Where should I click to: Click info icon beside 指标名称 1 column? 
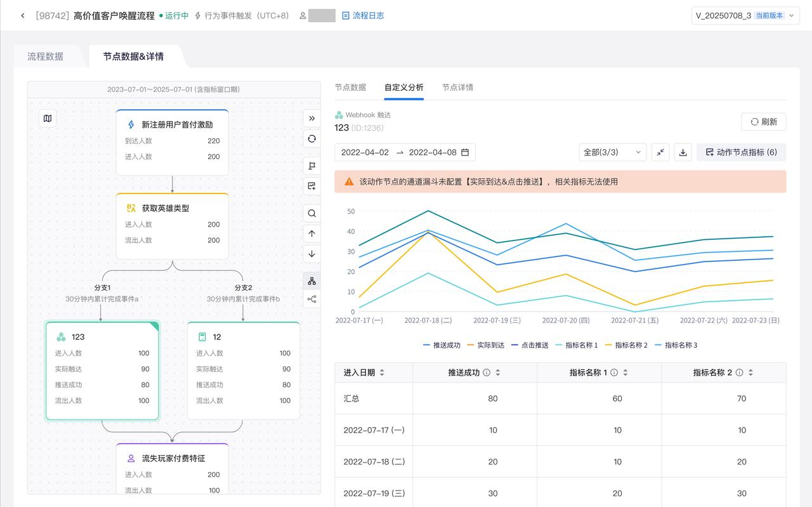(614, 373)
